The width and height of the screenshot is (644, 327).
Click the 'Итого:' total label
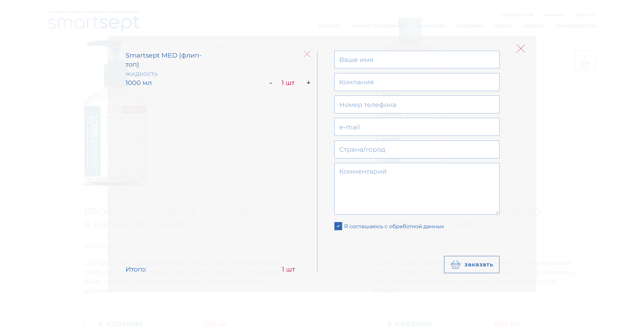tap(136, 269)
